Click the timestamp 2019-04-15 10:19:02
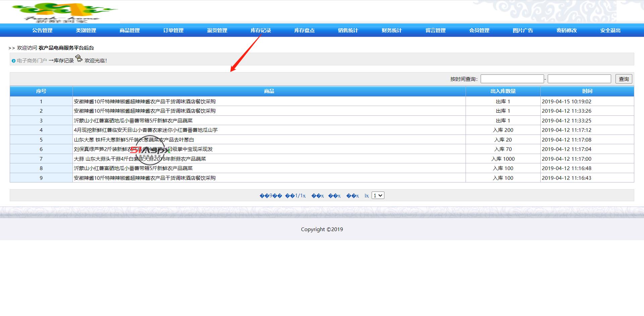This screenshot has width=644, height=316. (x=567, y=102)
